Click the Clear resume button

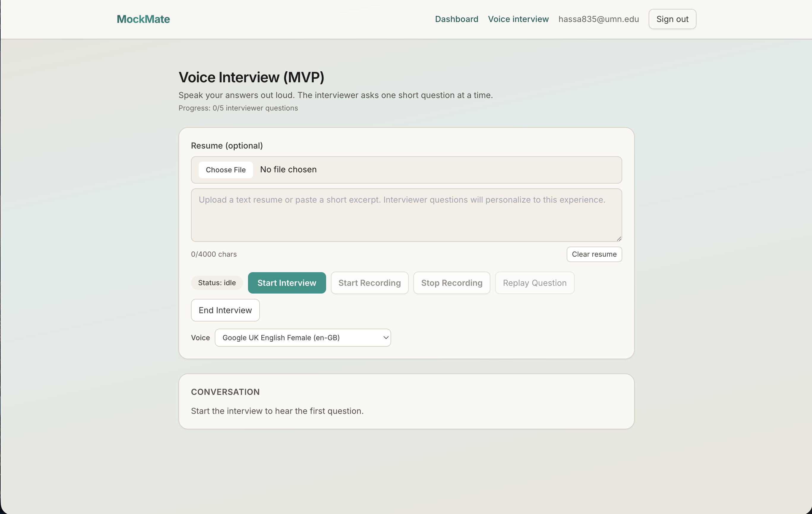pyautogui.click(x=594, y=254)
